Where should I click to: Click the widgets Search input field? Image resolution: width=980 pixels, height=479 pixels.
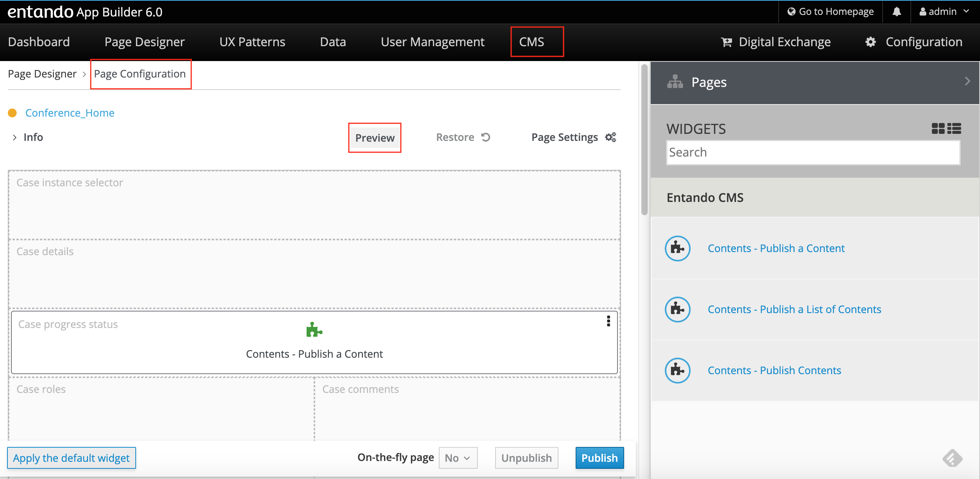[813, 152]
